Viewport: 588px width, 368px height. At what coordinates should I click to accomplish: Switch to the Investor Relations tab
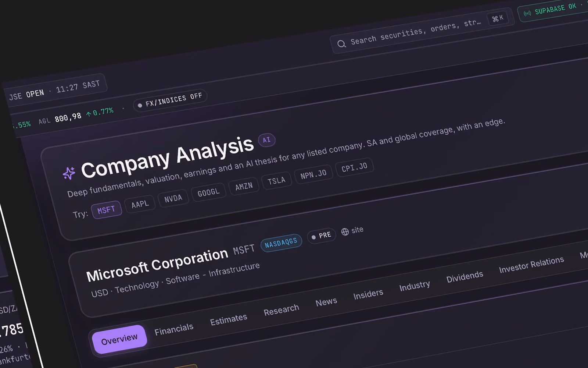531,265
